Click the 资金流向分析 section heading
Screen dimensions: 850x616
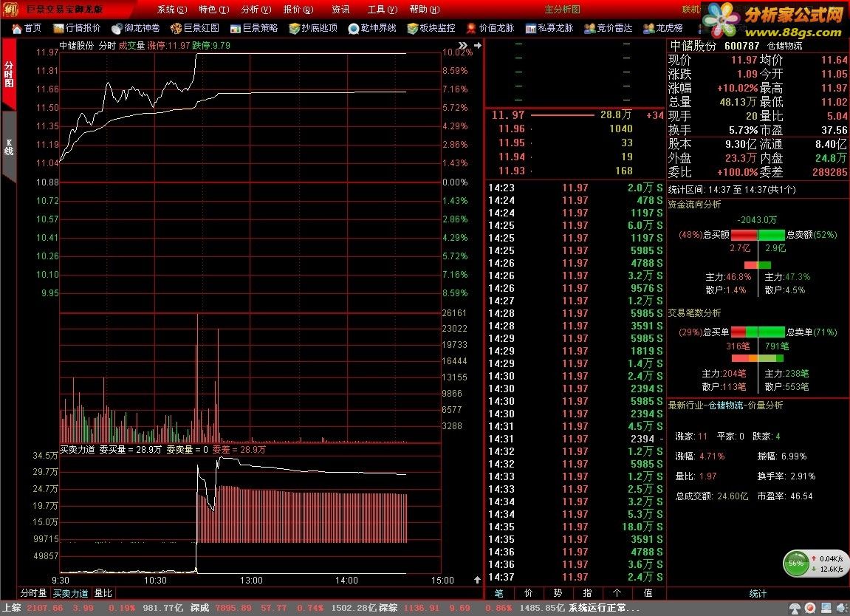pyautogui.click(x=694, y=205)
